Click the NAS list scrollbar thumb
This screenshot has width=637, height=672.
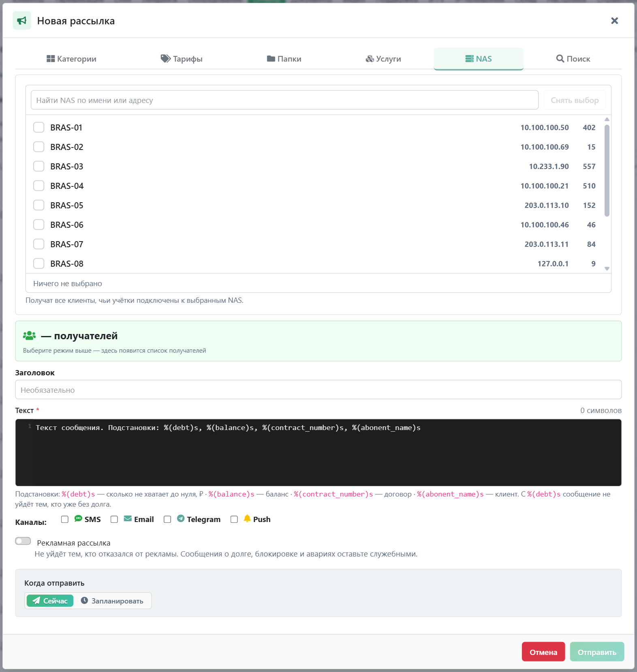(x=607, y=171)
